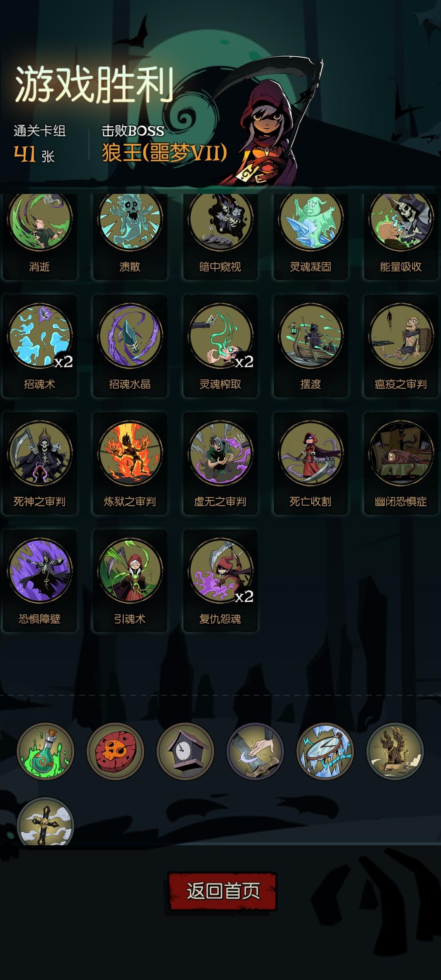Select the 瘟疫之审判 card
Screen dimensions: 441x980
tap(401, 346)
